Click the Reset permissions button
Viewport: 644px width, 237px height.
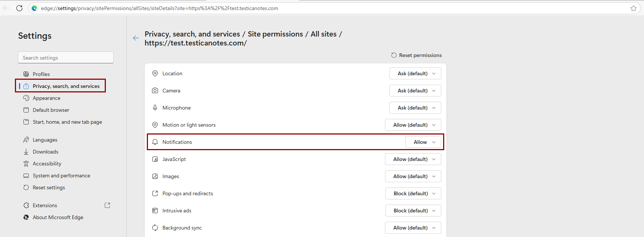(416, 55)
